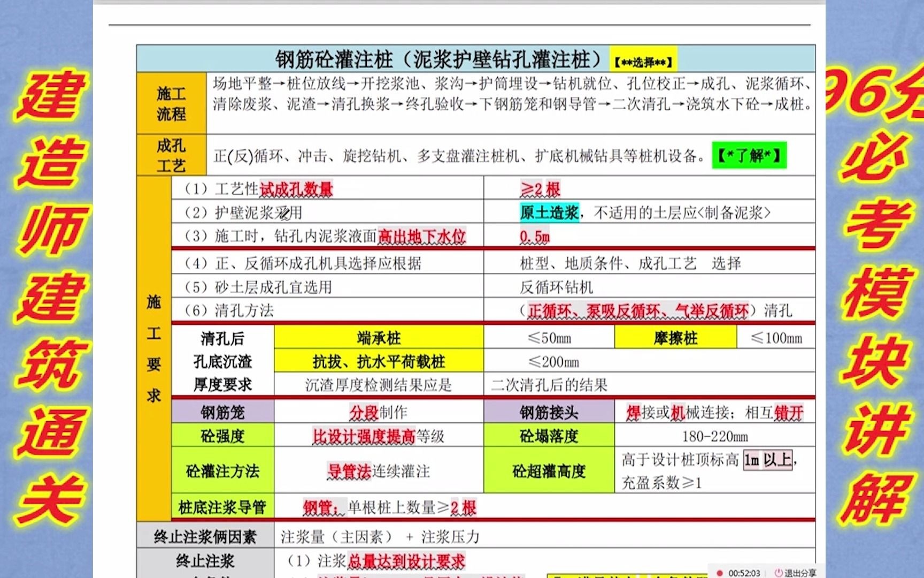Click the (5) 砂土层成孔宜选用 cell
The image size is (924, 578).
328,287
